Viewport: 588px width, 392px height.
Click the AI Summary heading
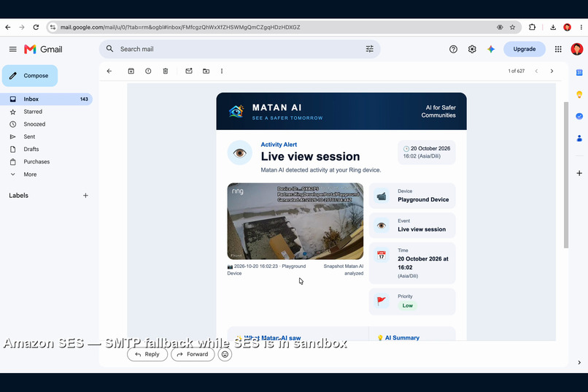402,337
